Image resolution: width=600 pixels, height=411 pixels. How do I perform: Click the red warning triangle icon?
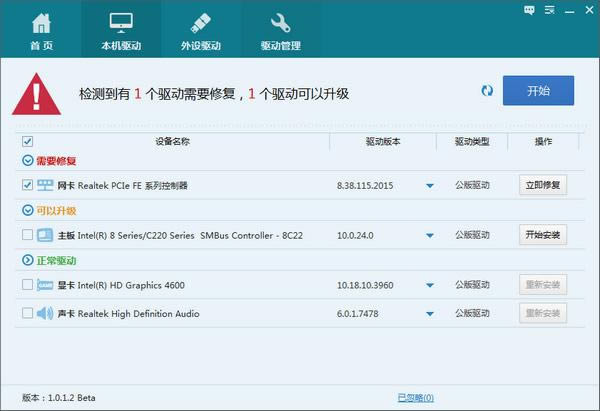(36, 95)
